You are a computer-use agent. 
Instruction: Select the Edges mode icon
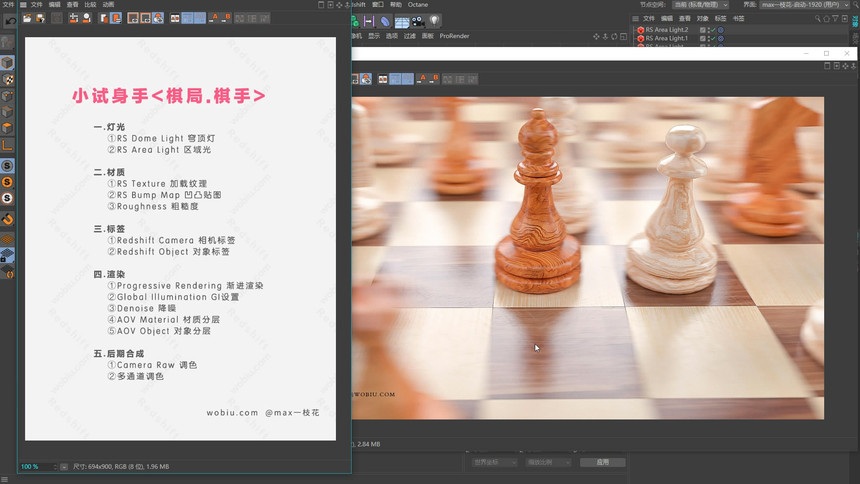pos(7,112)
